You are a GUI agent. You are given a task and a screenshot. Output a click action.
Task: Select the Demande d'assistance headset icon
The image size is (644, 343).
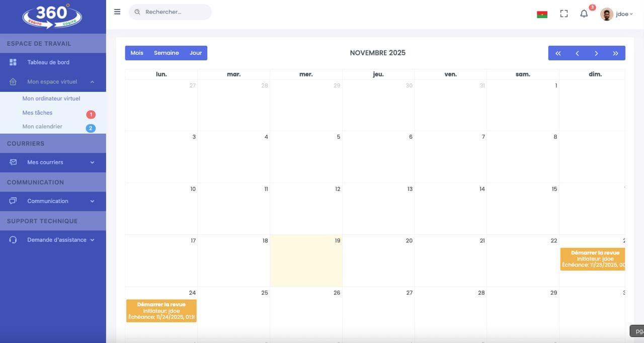(x=11, y=239)
